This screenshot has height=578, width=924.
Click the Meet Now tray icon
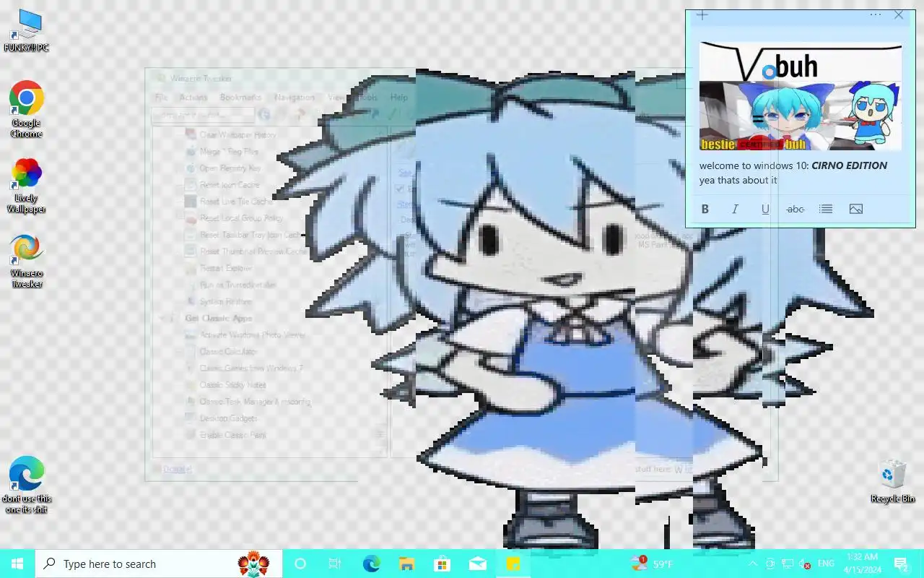(770, 564)
